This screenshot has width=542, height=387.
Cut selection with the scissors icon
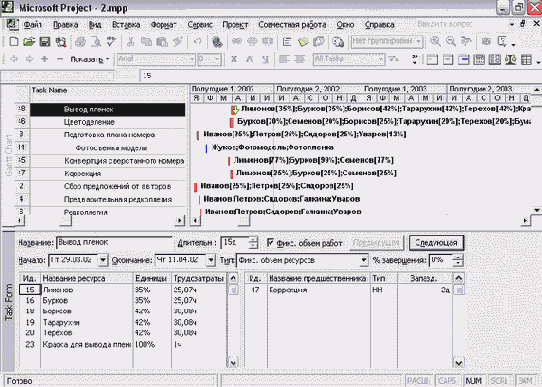click(x=130, y=42)
